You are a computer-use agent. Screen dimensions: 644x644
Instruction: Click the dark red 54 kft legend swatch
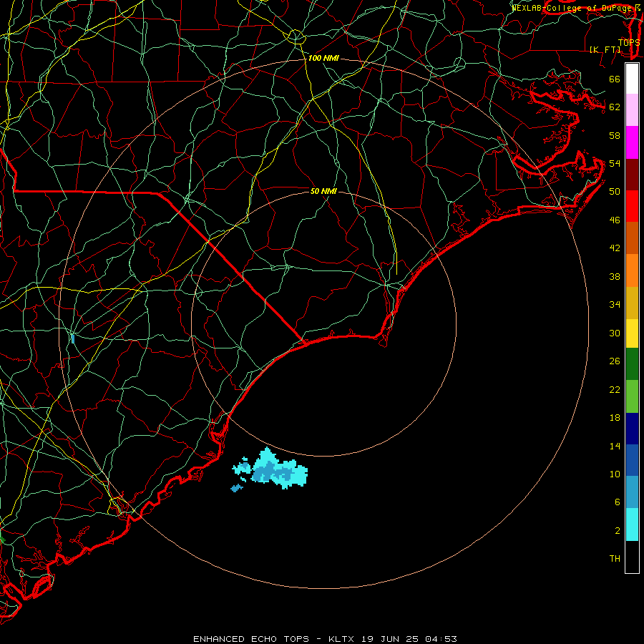(632, 175)
